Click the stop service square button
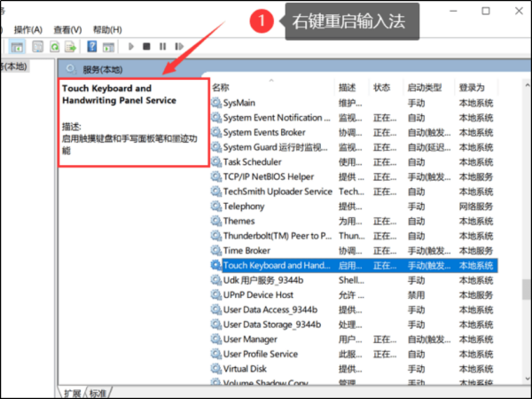532x399 pixels. [x=146, y=46]
